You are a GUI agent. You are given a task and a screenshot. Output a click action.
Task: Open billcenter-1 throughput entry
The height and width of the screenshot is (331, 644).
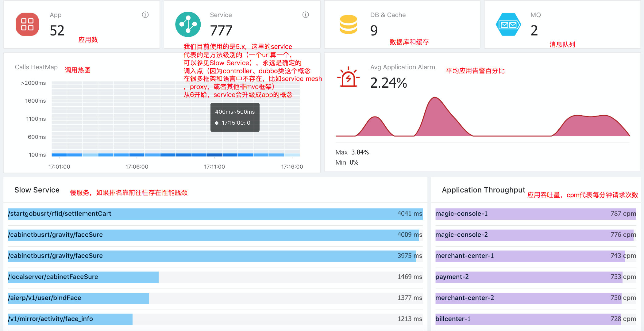[x=528, y=319]
